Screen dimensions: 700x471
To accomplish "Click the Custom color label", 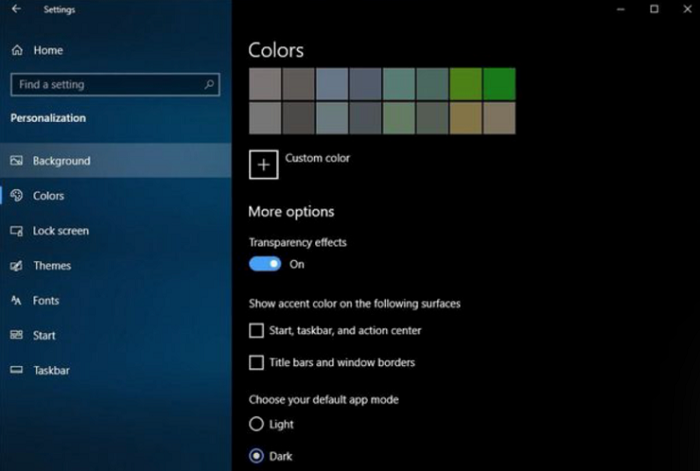I will point(317,158).
